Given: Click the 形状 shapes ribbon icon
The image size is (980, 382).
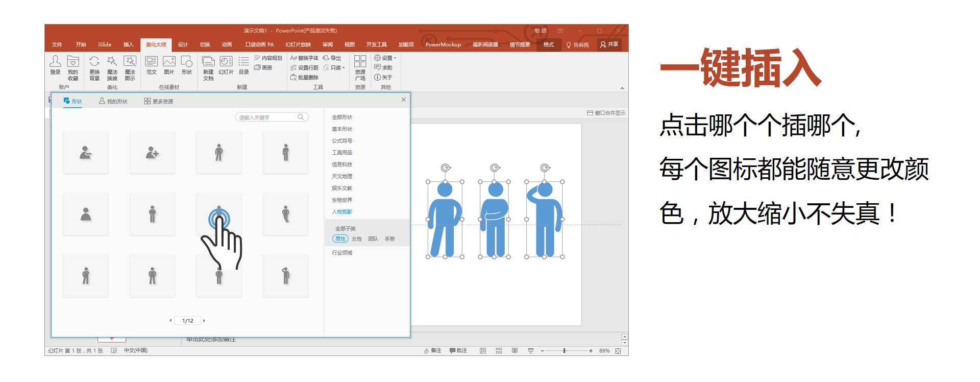Looking at the screenshot, I should point(186,65).
